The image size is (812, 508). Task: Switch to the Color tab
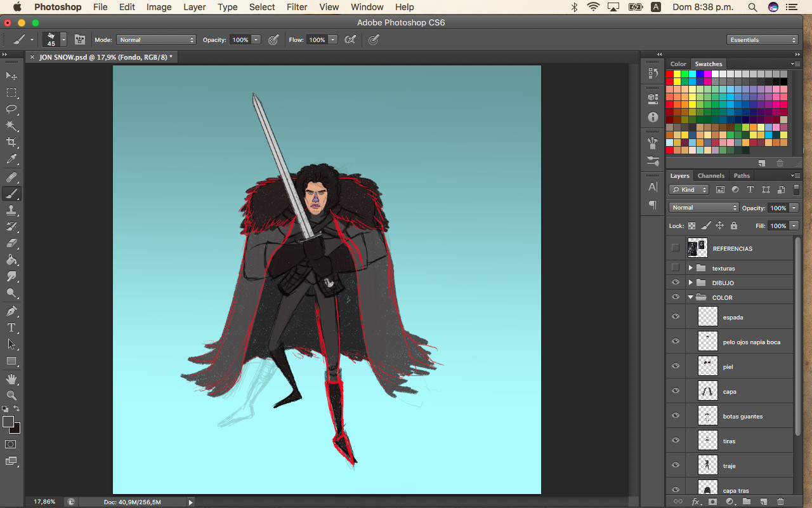click(678, 64)
